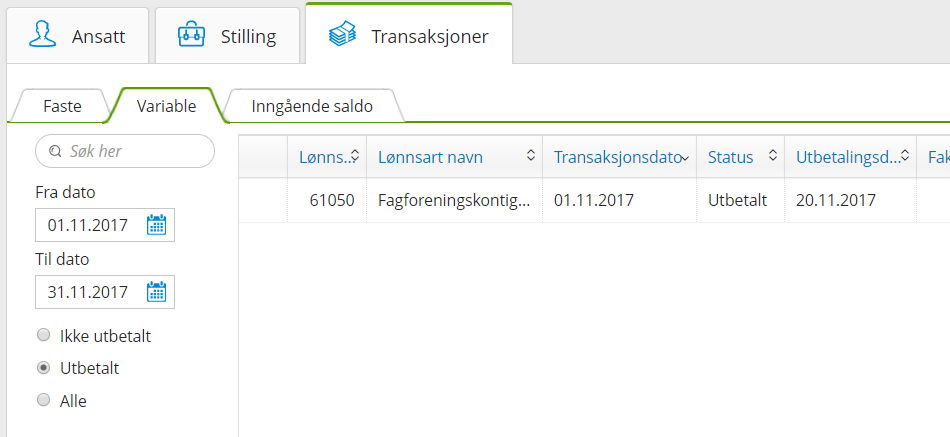Screen dimensions: 950x437
Task: Click the Ansatt person icon
Action: pyautogui.click(x=42, y=35)
